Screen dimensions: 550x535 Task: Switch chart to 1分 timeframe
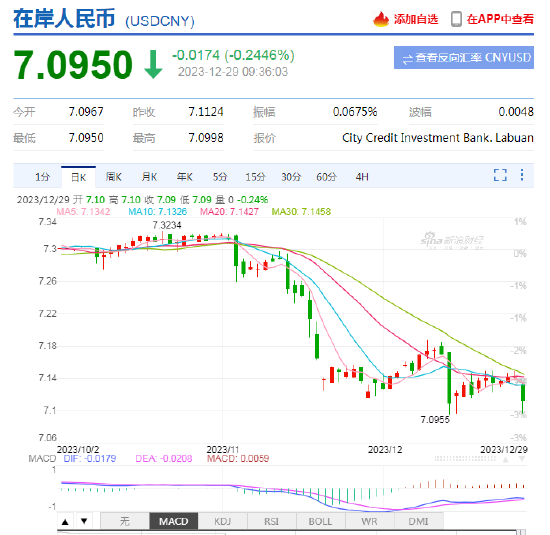[x=42, y=177]
